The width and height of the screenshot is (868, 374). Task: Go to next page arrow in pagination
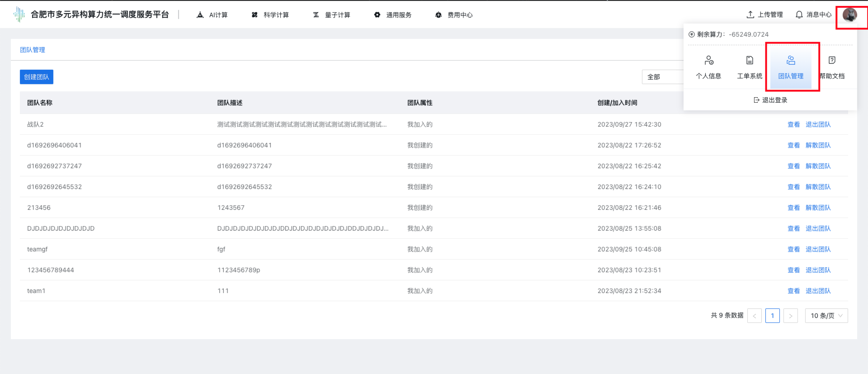click(x=790, y=316)
